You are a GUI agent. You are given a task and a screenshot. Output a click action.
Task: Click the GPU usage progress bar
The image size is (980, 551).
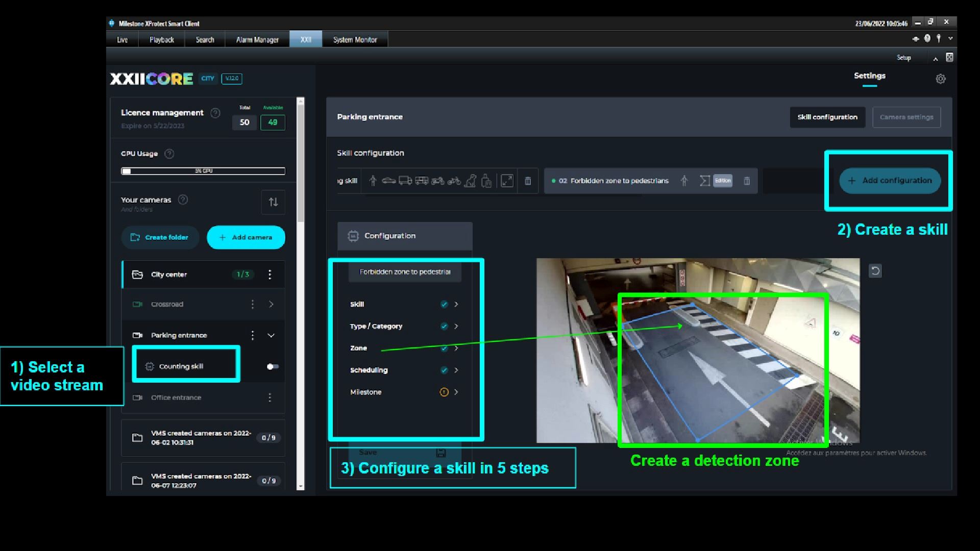pyautogui.click(x=203, y=171)
